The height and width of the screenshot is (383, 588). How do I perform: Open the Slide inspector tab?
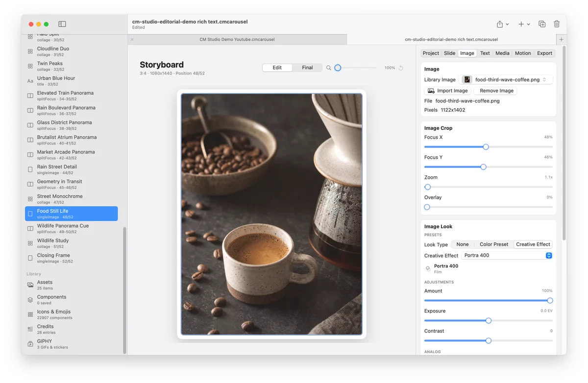(450, 53)
